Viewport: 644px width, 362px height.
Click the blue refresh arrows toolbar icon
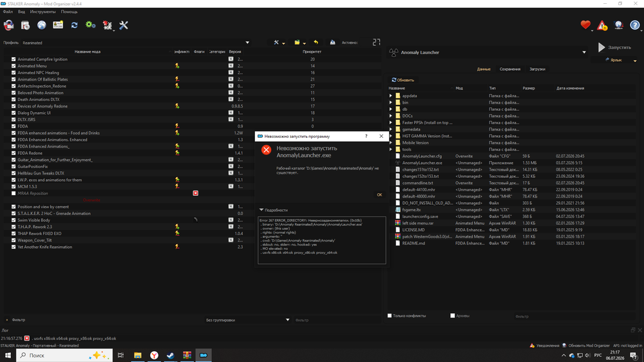pos(74,25)
